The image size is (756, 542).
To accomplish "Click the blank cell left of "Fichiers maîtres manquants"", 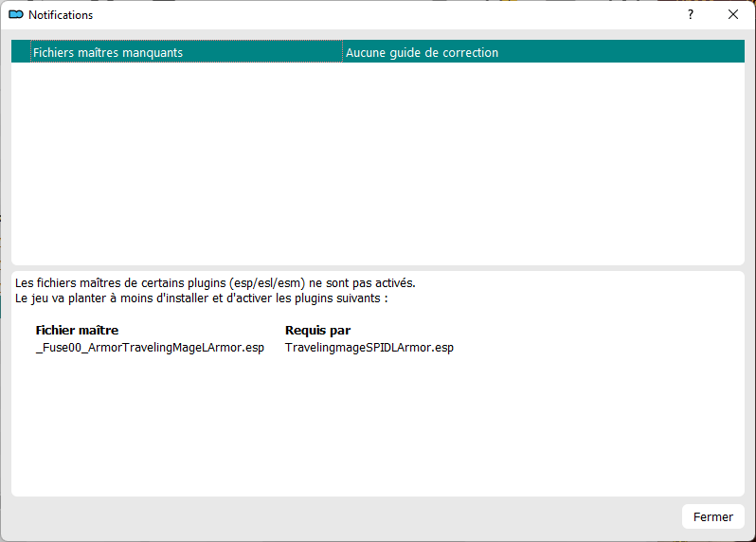I will coord(21,53).
